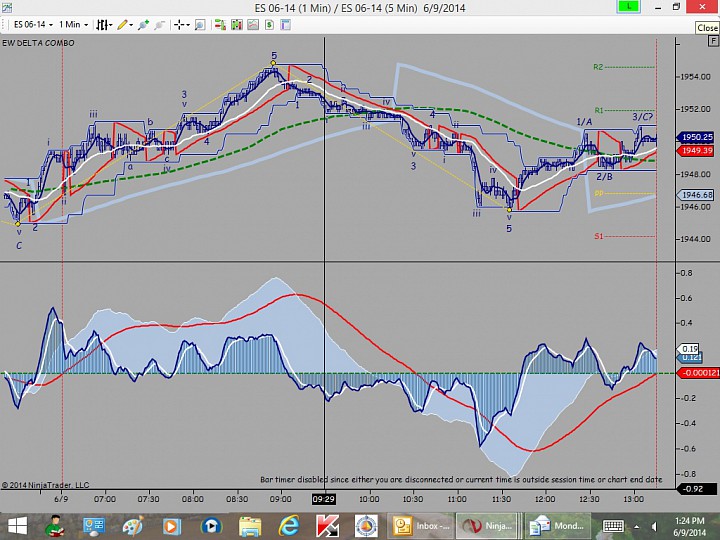Click the 3/C? wave label
Screen dimensions: 720x540
coord(642,117)
